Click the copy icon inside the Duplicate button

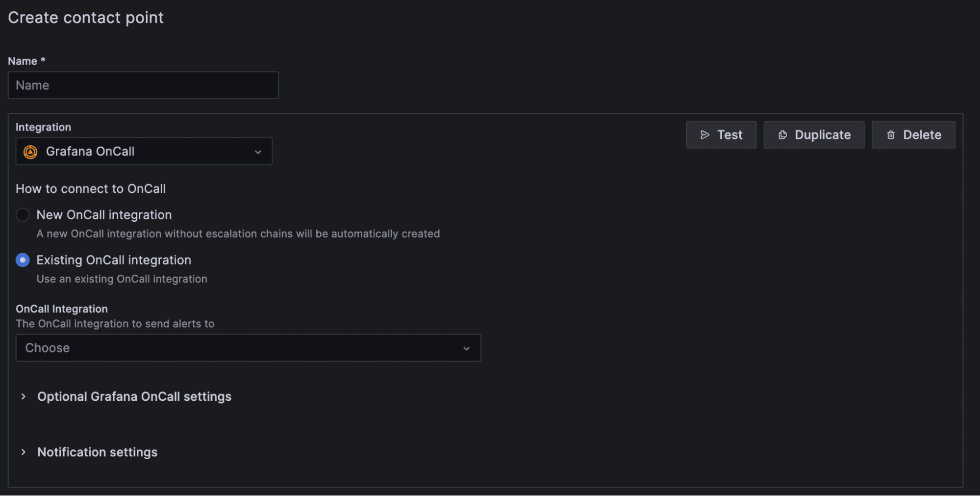(x=783, y=134)
